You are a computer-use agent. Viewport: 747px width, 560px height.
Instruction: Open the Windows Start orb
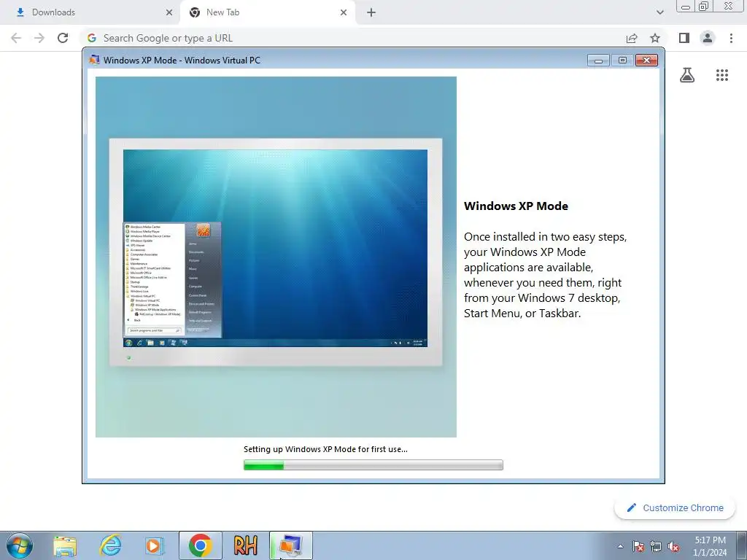click(20, 545)
